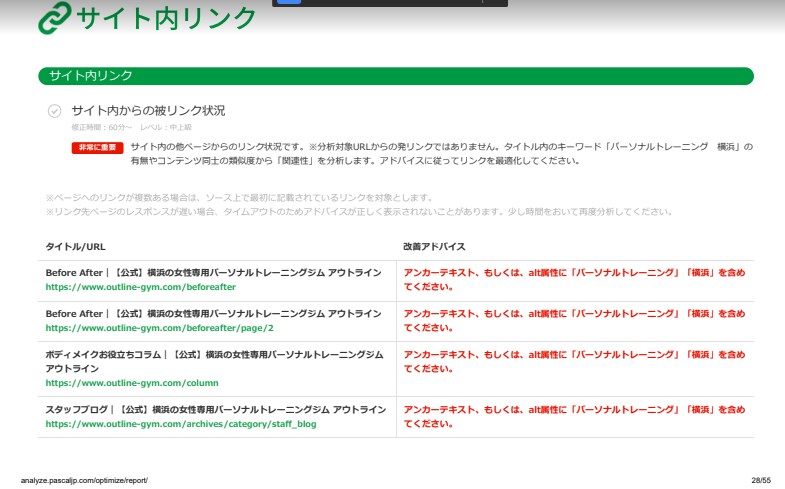Open the outline-gym.com/beforeafter URL link
The width and height of the screenshot is (785, 489).
coord(141,287)
